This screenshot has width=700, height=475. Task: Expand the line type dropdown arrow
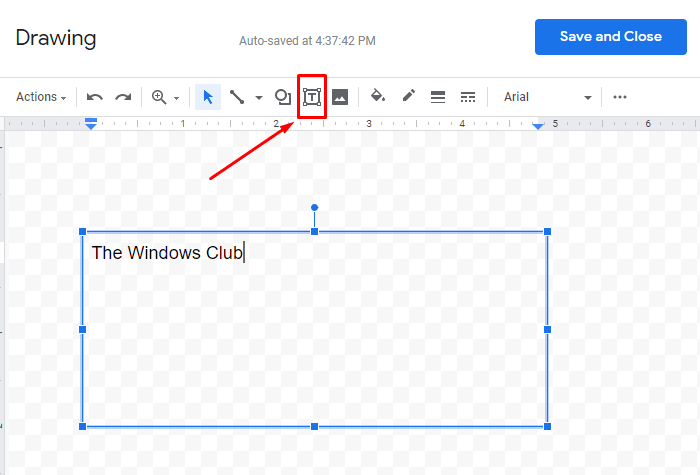259,98
